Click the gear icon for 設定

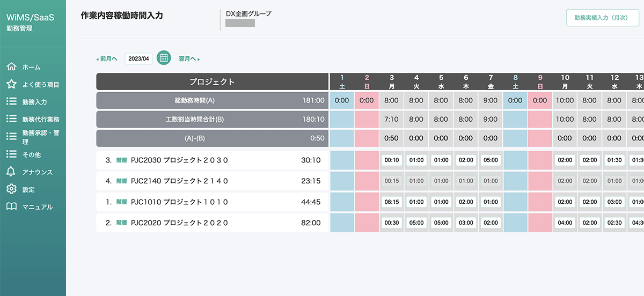11,189
